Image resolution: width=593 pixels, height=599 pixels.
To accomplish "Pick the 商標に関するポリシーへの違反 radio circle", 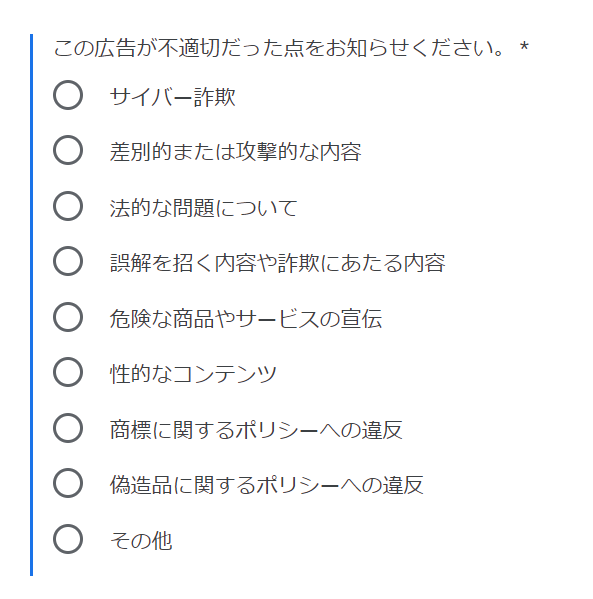I will (x=68, y=428).
